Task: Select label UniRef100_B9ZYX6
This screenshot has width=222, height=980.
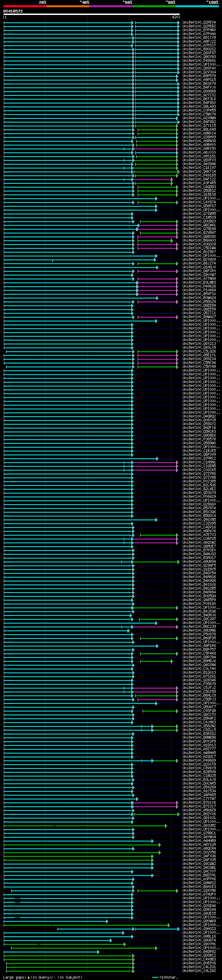Action: coord(199,814)
